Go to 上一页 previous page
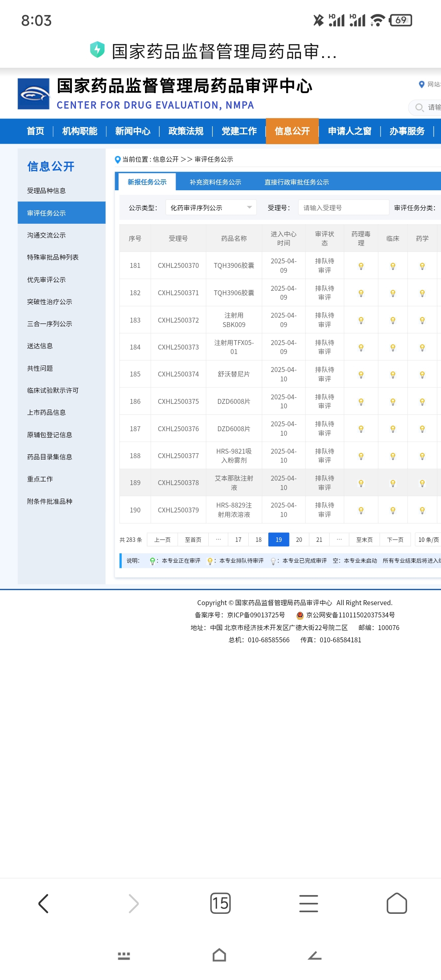The width and height of the screenshot is (441, 980). [x=163, y=540]
